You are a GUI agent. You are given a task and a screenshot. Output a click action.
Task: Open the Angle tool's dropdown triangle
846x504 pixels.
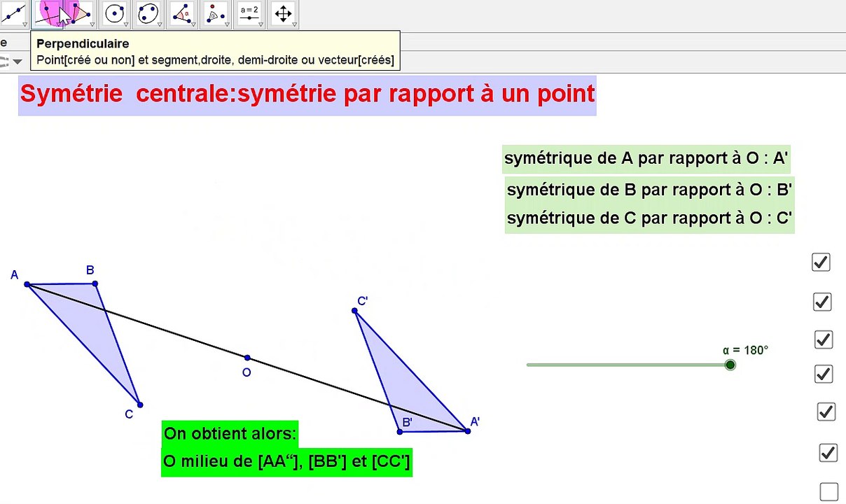pyautogui.click(x=193, y=24)
